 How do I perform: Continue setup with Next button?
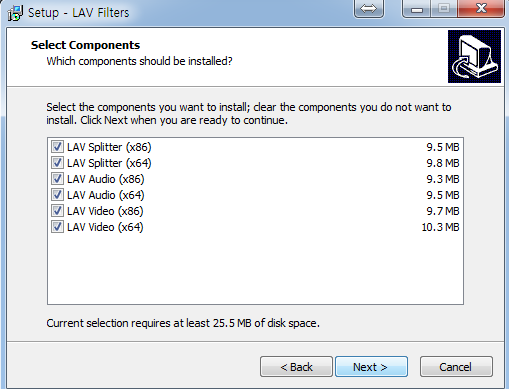tap(371, 367)
